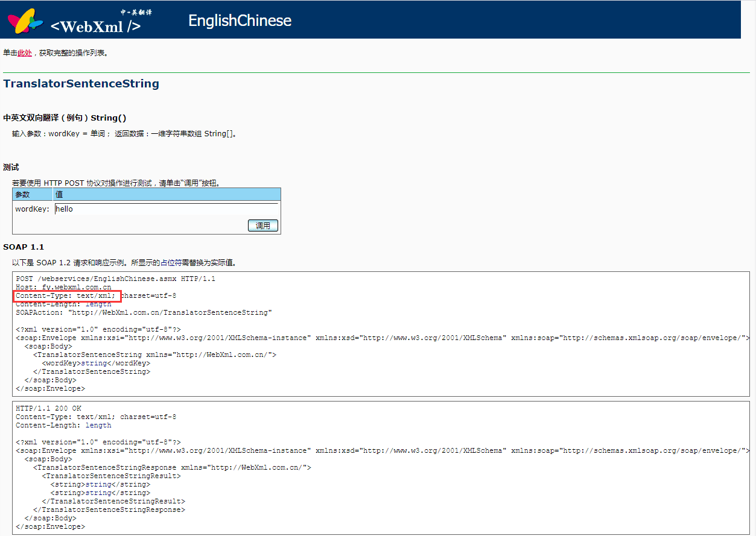
Task: Click the TranslatorSentenceString heading
Action: click(x=81, y=84)
